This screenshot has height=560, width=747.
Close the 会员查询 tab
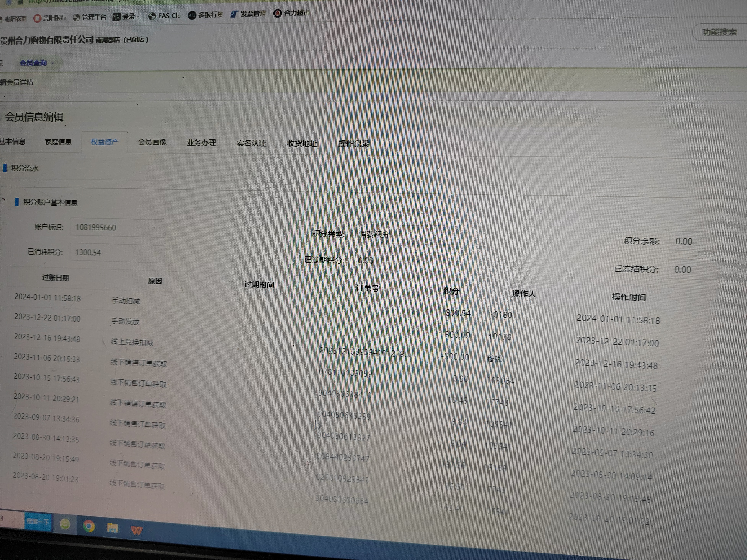pyautogui.click(x=52, y=63)
